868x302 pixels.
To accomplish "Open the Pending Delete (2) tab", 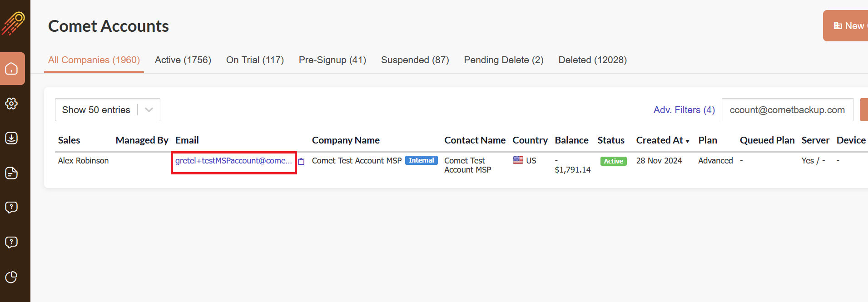I will tap(504, 60).
